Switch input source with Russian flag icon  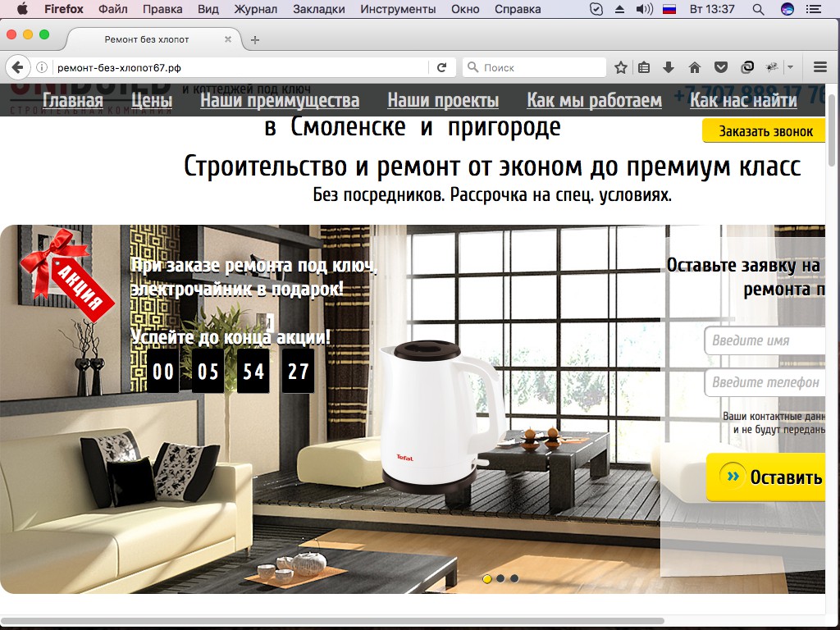669,9
